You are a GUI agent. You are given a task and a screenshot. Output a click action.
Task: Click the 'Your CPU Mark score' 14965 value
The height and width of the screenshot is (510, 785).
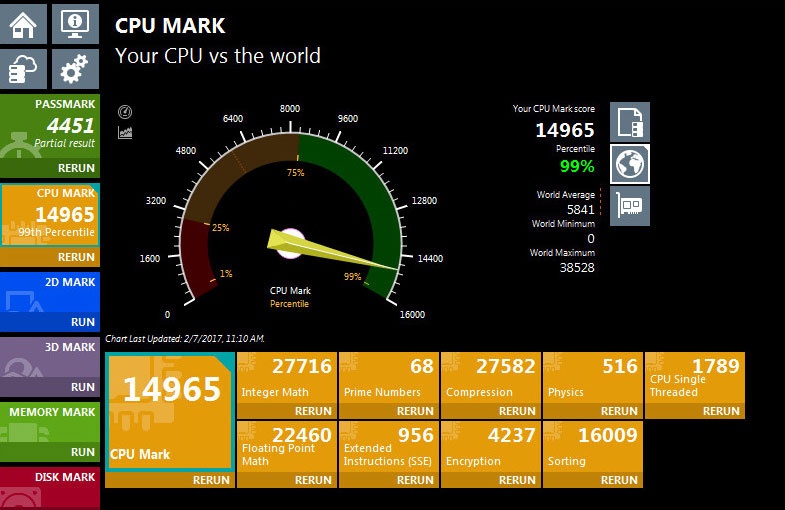point(565,130)
